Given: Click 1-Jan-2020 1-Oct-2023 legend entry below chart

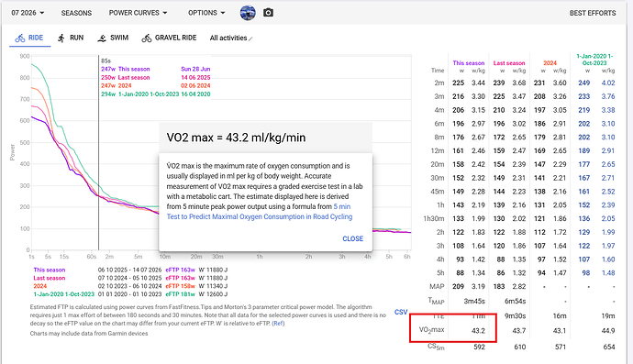Looking at the screenshot, I should [x=64, y=294].
